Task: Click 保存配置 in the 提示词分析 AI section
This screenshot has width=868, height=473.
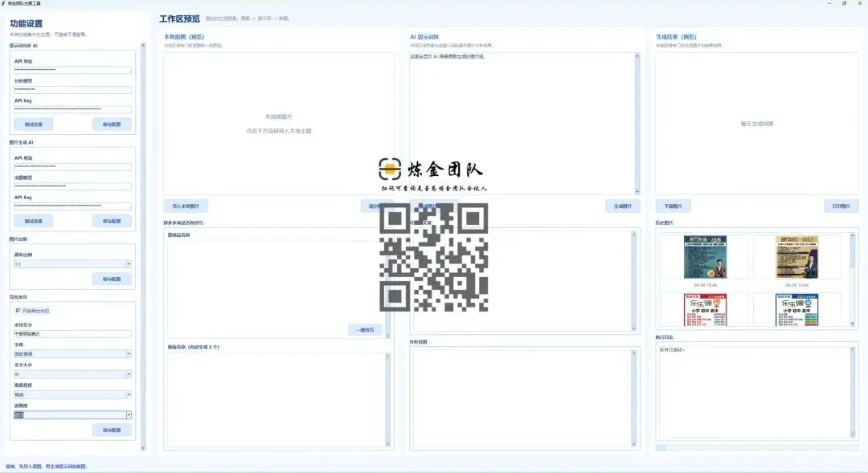Action: (x=112, y=124)
